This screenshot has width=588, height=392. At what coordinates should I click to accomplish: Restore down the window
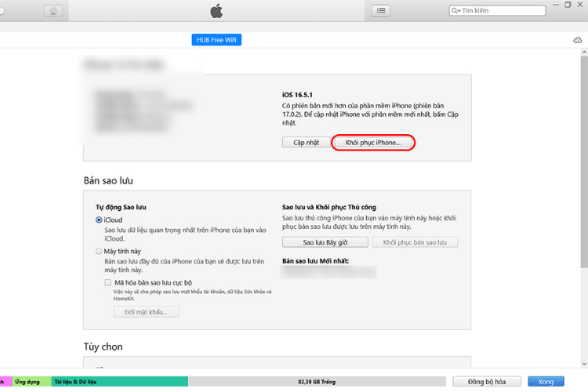(568, 5)
